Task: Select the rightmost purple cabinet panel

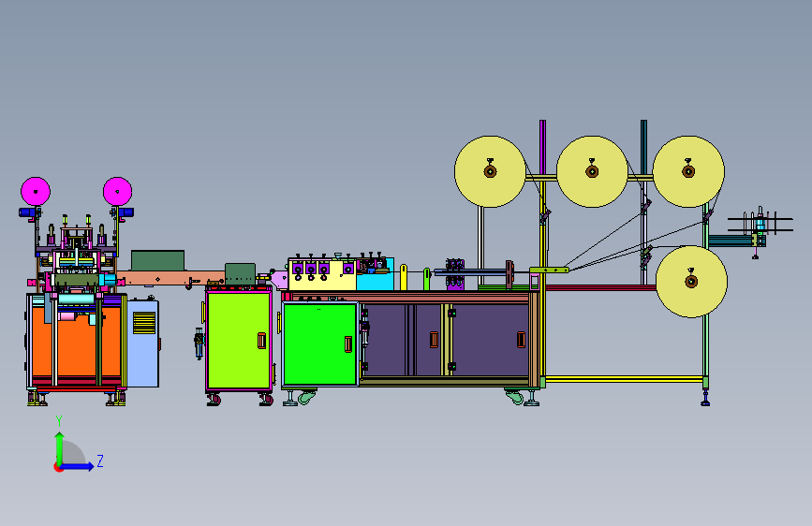Action: [x=491, y=340]
